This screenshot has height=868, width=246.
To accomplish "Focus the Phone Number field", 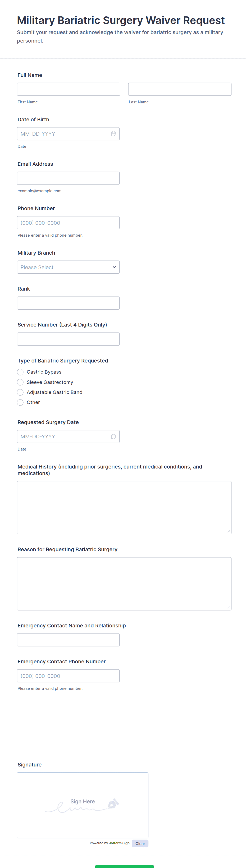I will point(68,223).
